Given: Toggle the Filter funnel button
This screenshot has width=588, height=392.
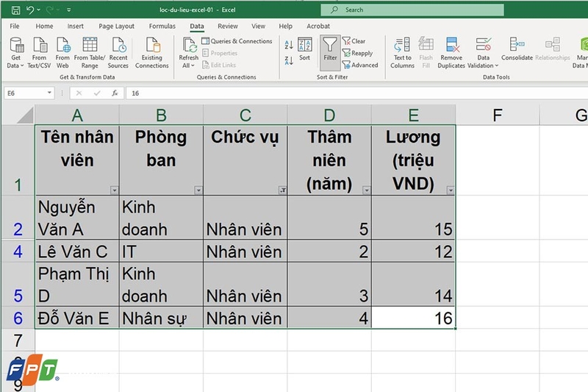Looking at the screenshot, I should click(x=330, y=52).
